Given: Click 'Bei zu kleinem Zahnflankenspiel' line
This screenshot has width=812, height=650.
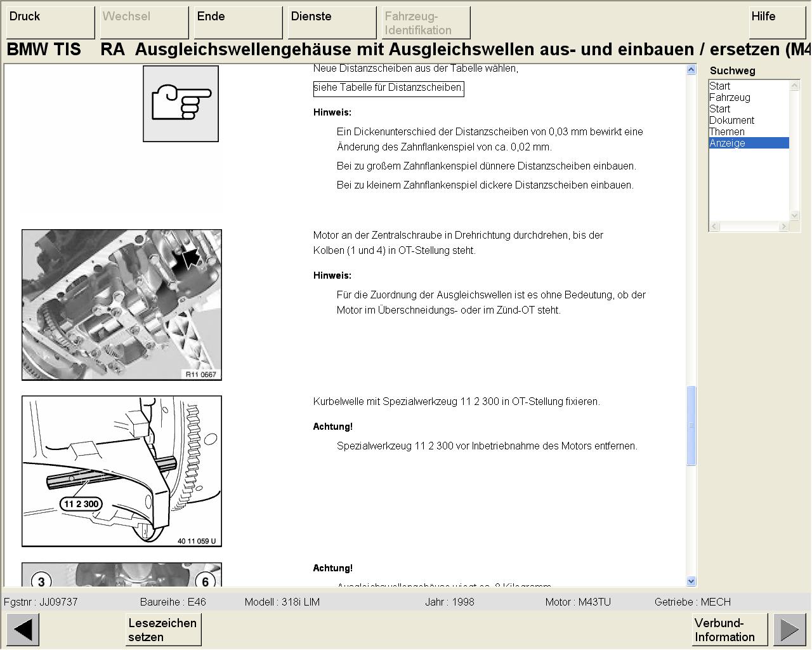Looking at the screenshot, I should (485, 185).
